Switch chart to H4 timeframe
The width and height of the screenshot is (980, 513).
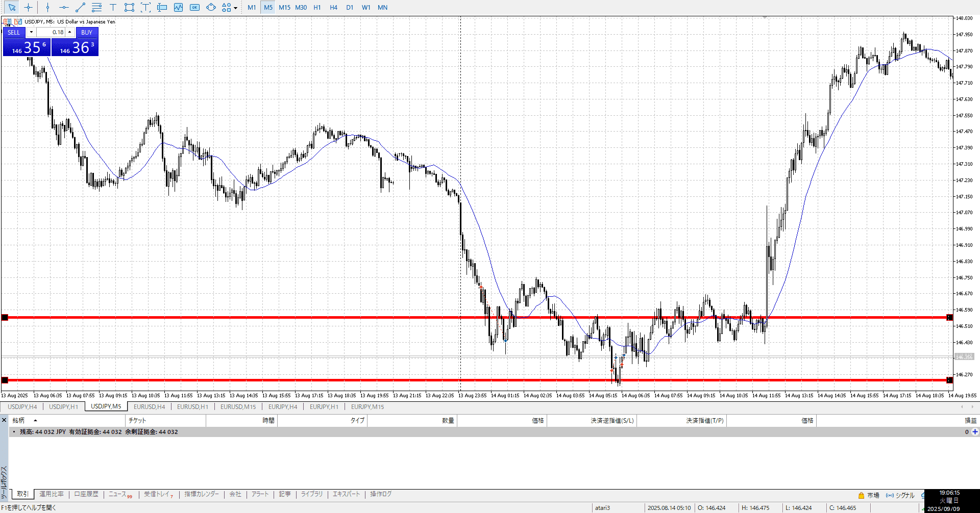(333, 8)
